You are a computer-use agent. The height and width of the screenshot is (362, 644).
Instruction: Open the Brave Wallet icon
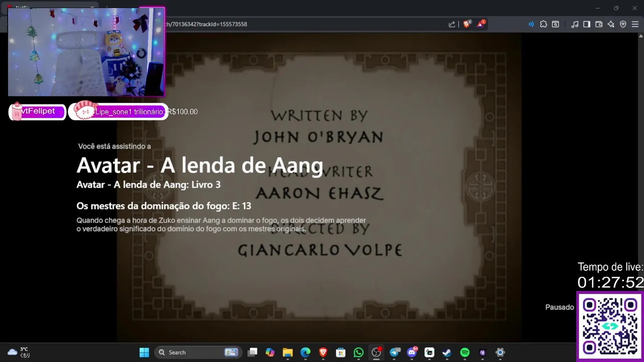coord(599,24)
